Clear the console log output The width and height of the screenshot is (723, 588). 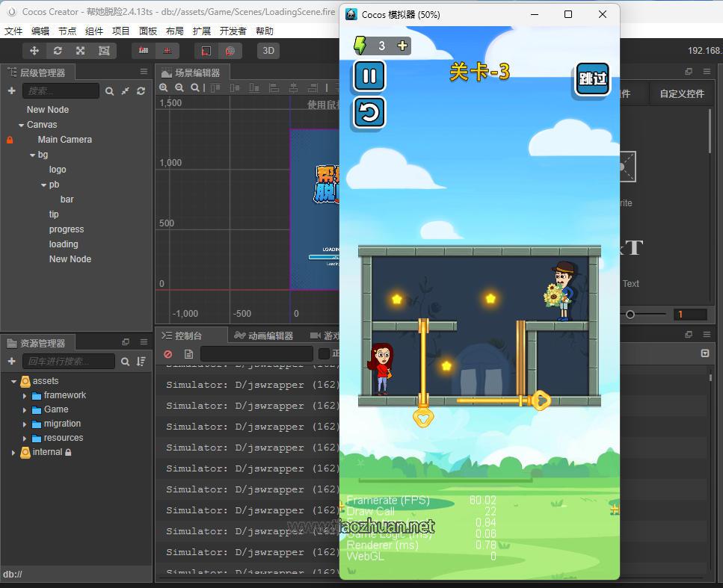point(168,354)
